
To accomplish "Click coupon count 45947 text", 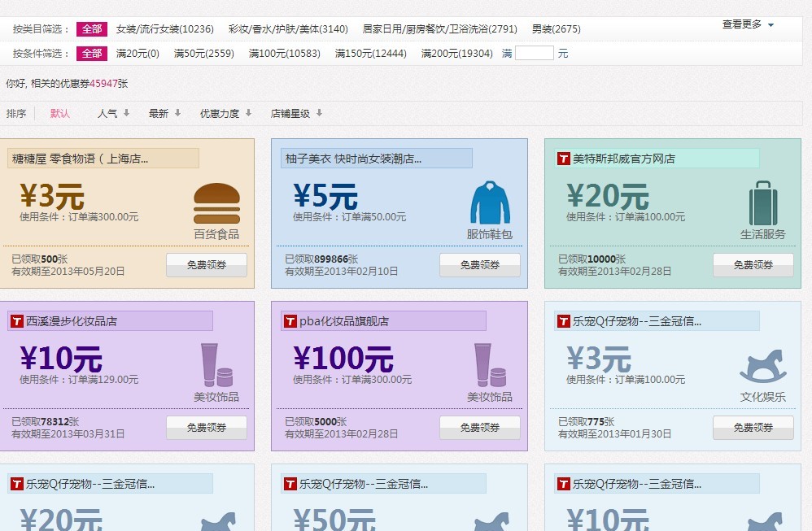I will click(x=103, y=83).
